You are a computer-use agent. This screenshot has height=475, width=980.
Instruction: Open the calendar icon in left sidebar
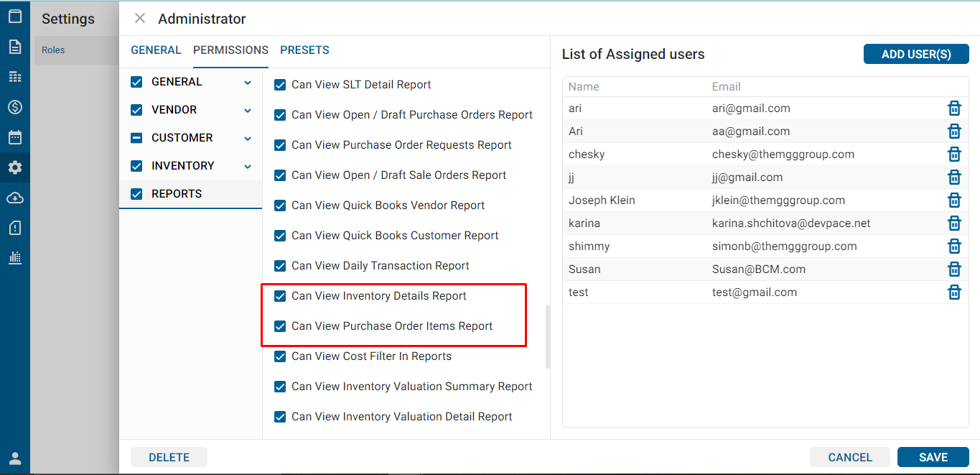[15, 137]
